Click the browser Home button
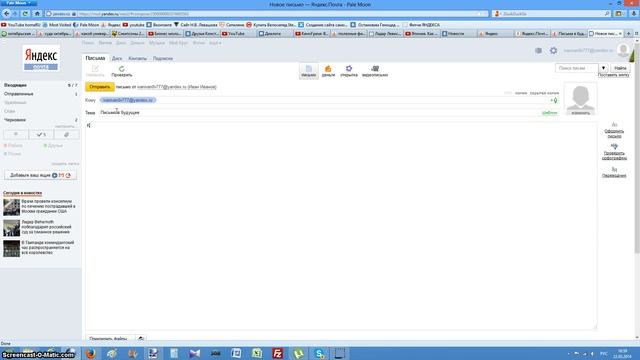The image size is (640, 360). (x=37, y=13)
